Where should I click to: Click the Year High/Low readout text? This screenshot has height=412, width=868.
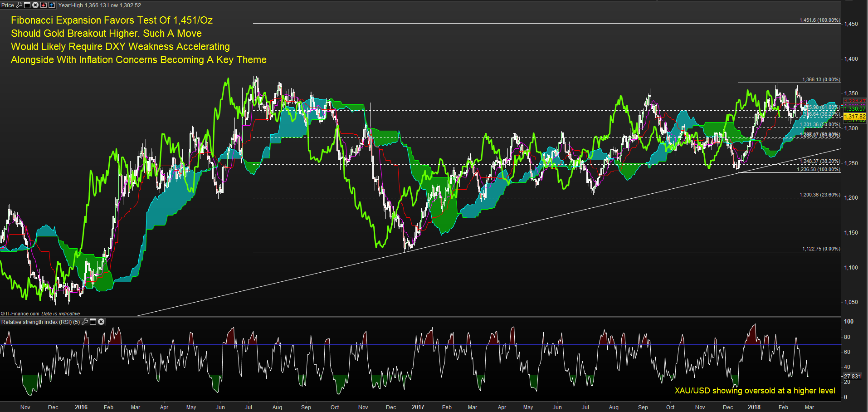click(100, 5)
